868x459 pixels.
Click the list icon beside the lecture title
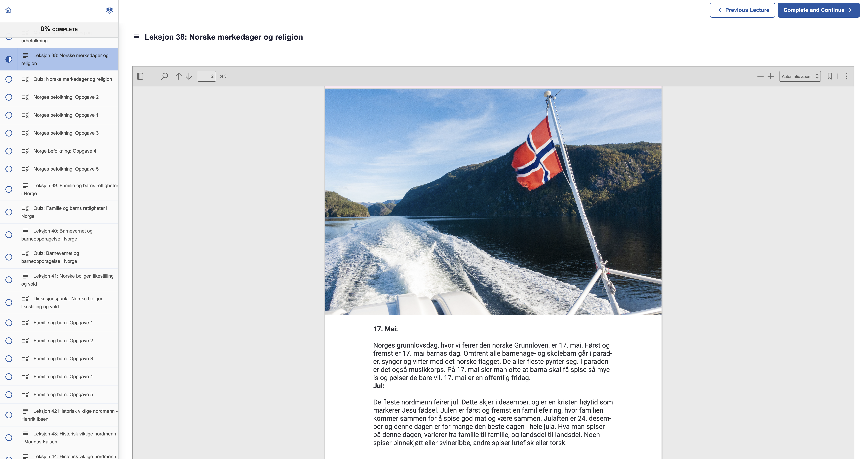click(136, 37)
